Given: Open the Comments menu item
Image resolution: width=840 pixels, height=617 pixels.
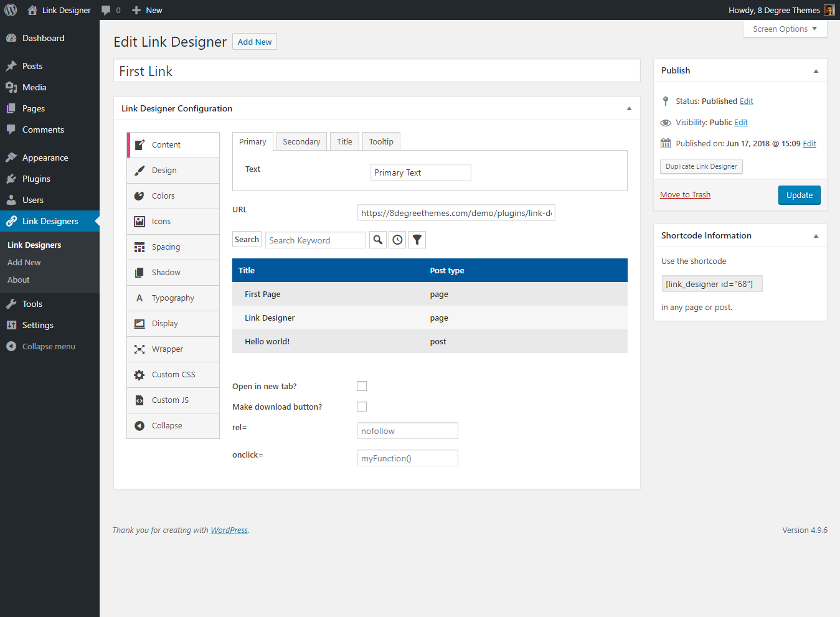Looking at the screenshot, I should 50,130.
